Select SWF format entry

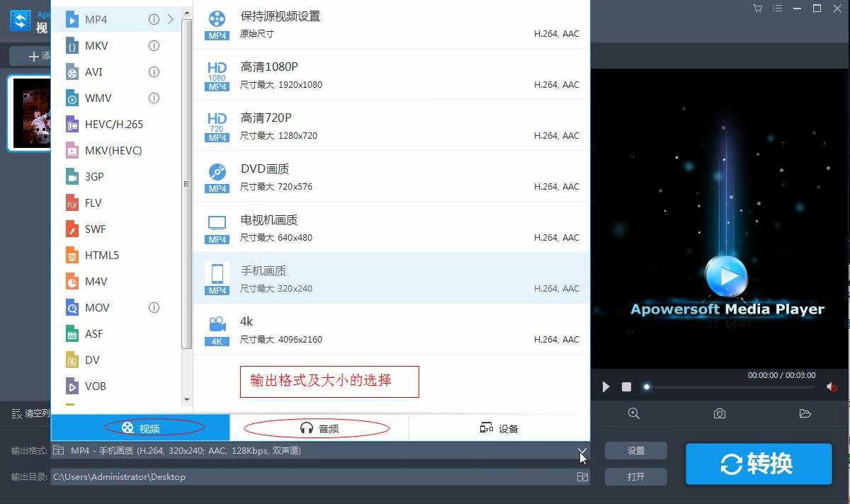(116, 229)
